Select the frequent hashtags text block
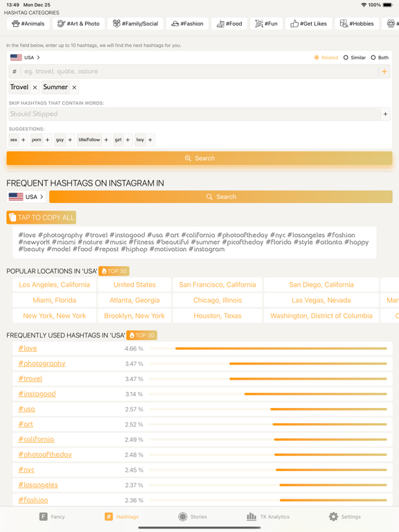Screen dimensions: 399x532 click(x=195, y=242)
